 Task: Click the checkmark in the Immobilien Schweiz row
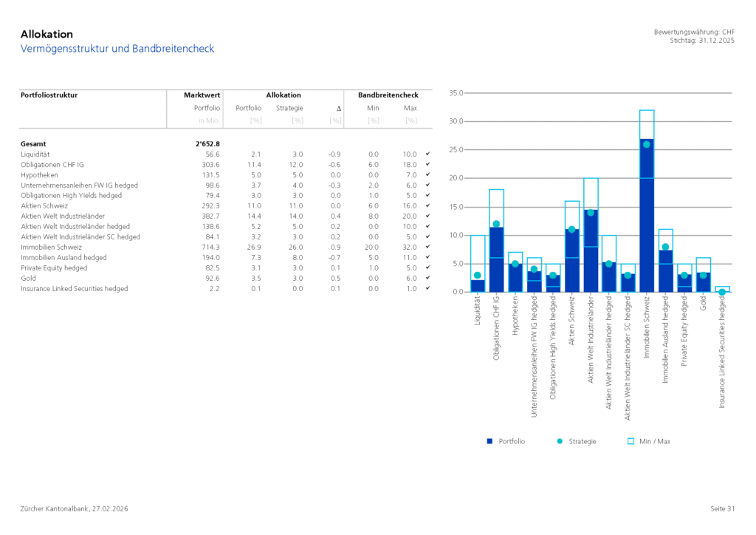pos(427,247)
